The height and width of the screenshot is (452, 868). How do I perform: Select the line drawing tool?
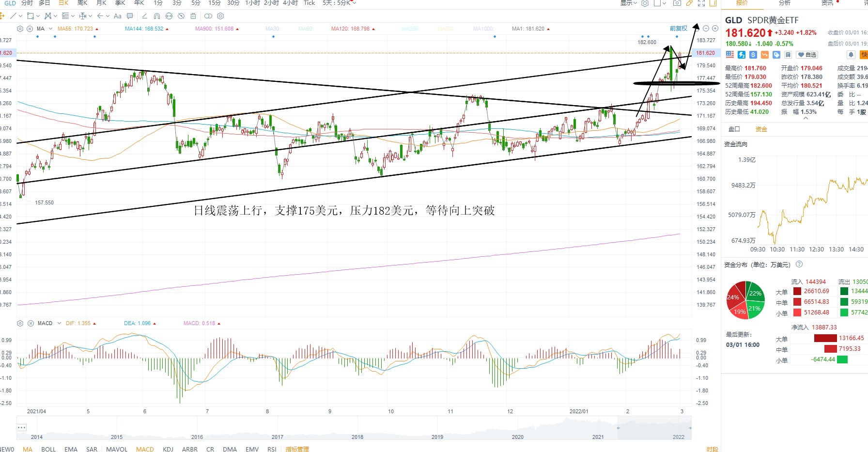[x=13, y=16]
